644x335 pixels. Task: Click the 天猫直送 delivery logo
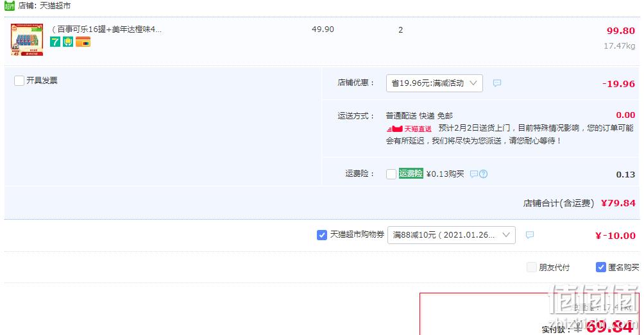point(409,129)
